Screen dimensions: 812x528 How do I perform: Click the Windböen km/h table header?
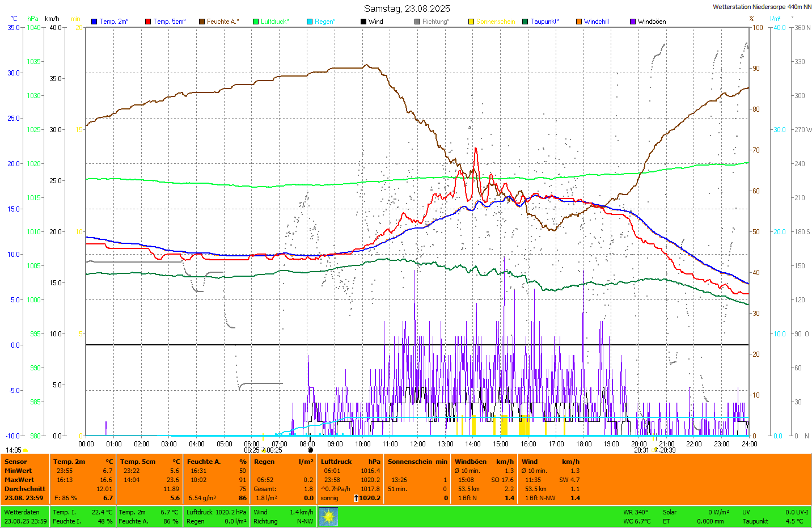tap(484, 462)
